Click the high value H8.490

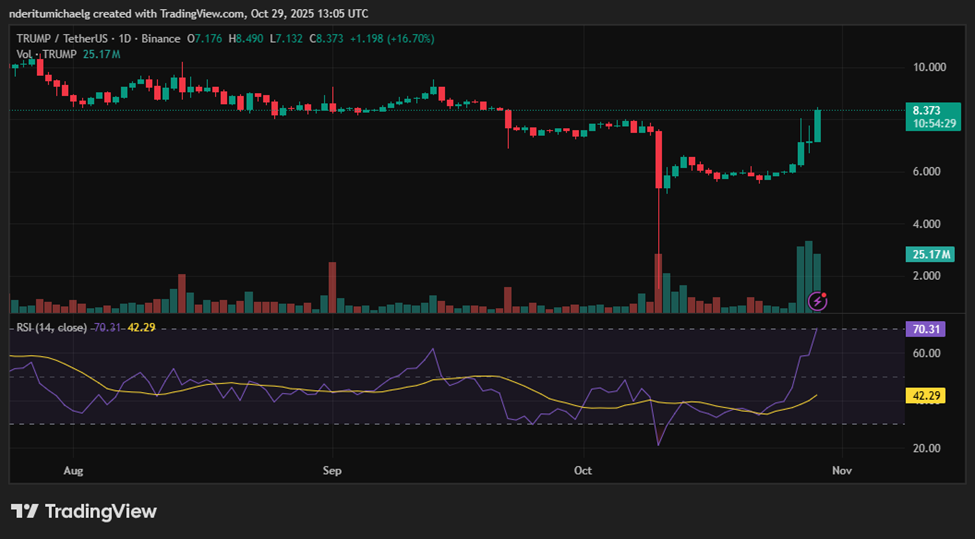(x=246, y=39)
